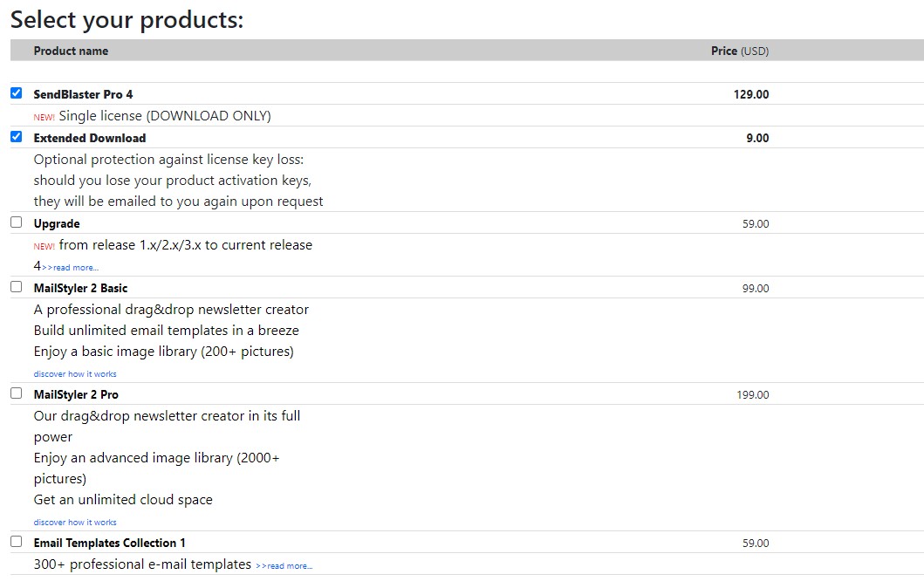924x588 pixels.
Task: Click 'should you lose your product activation keys' line
Action: pyautogui.click(x=172, y=181)
